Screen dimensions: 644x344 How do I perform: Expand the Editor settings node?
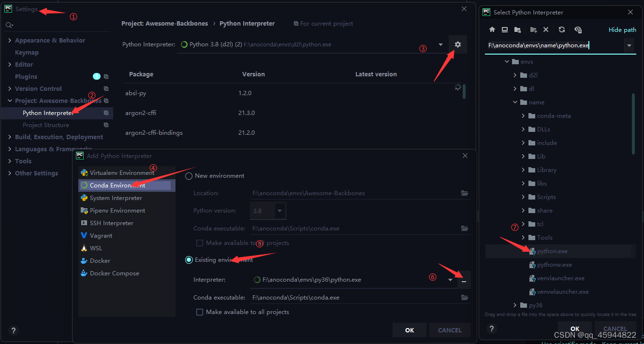[x=10, y=65]
